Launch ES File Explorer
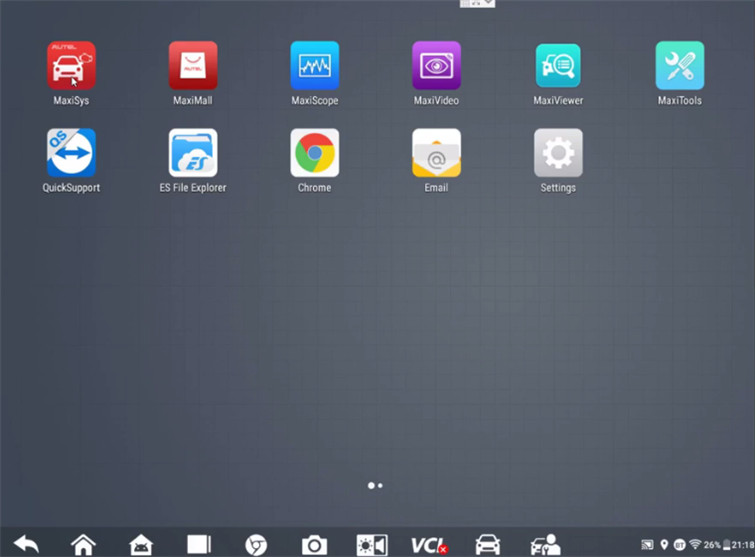755x557 pixels. point(193,153)
